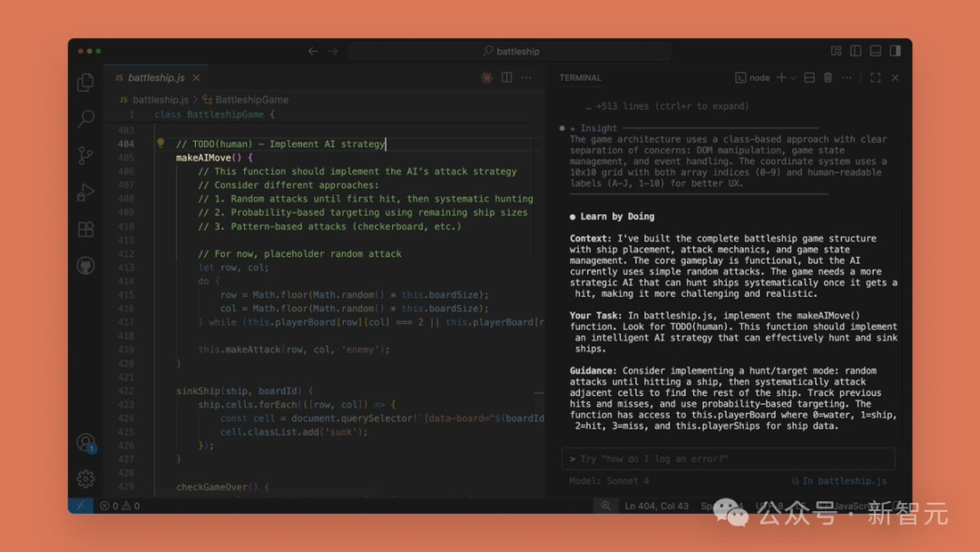The width and height of the screenshot is (980, 552).
Task: Click the zoom magnifier in status bar
Action: coord(605,506)
